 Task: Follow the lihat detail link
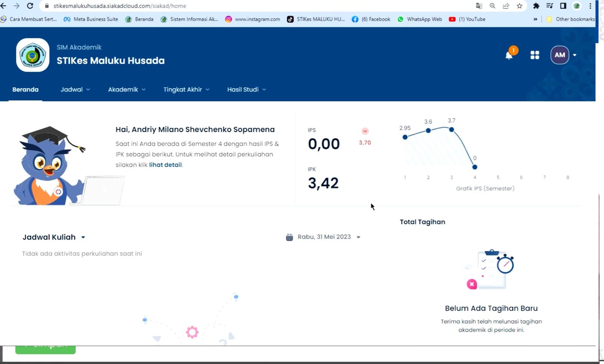click(165, 165)
